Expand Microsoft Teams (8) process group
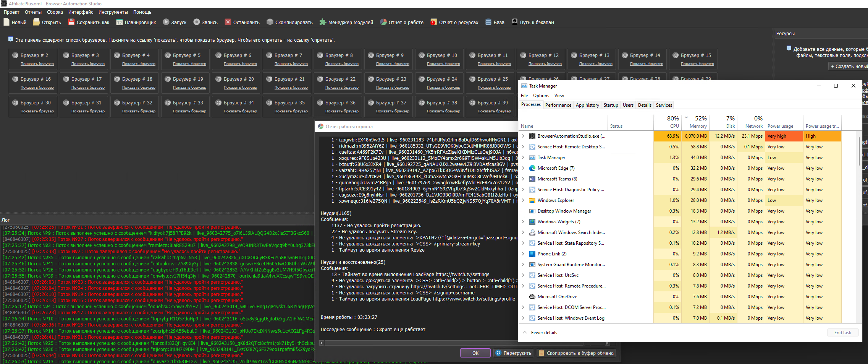 [x=523, y=179]
